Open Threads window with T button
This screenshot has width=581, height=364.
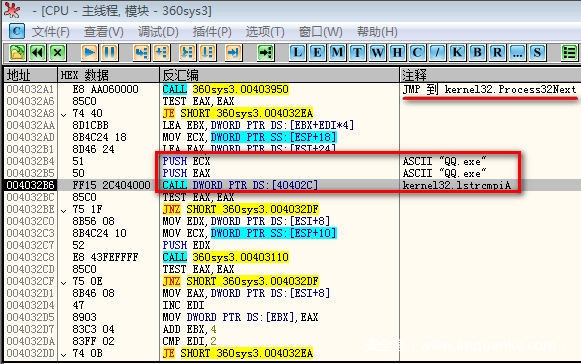(x=358, y=52)
